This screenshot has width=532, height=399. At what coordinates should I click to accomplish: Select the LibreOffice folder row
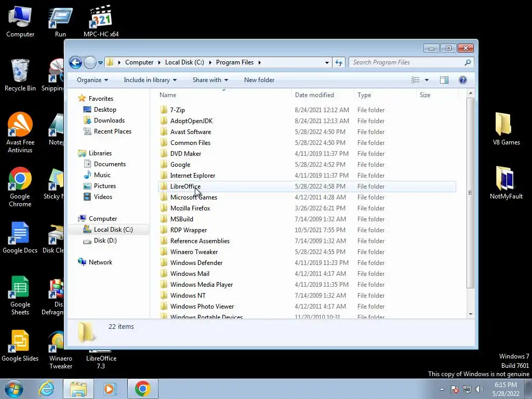pyautogui.click(x=307, y=187)
